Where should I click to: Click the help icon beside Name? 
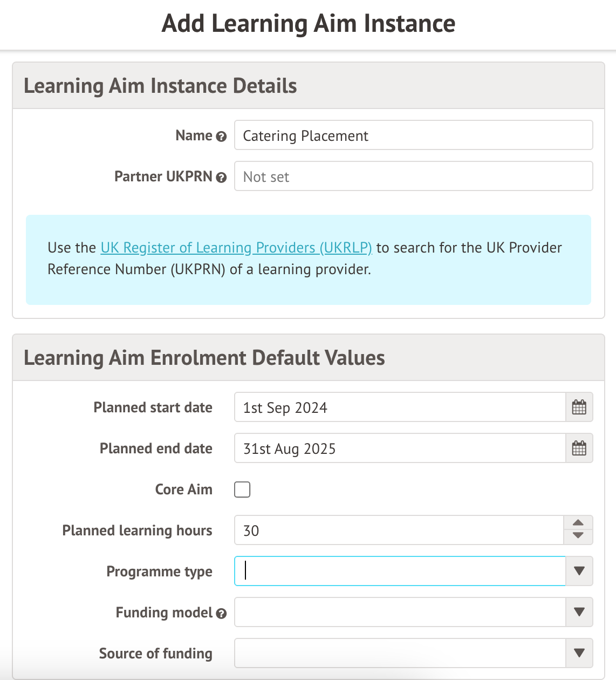tap(221, 137)
